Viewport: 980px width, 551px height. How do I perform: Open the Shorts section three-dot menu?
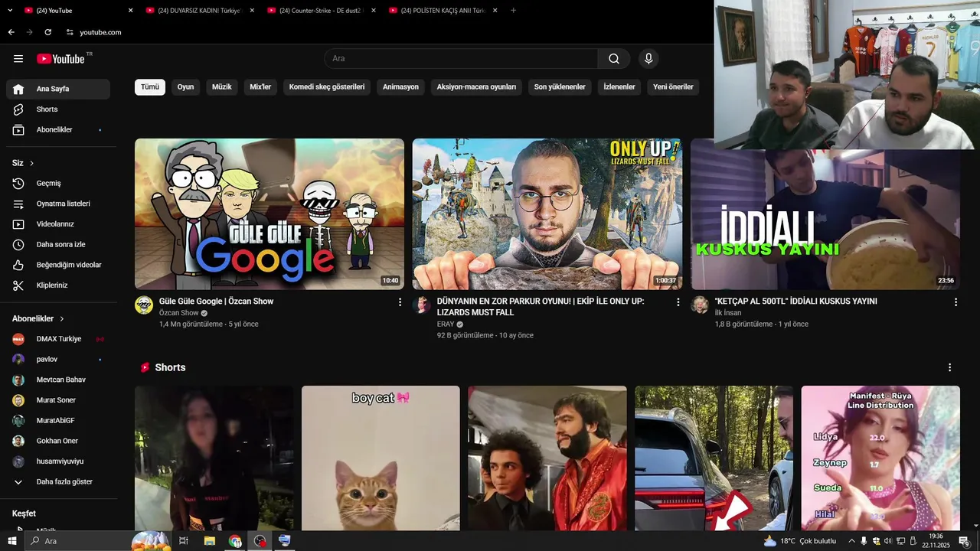[949, 367]
